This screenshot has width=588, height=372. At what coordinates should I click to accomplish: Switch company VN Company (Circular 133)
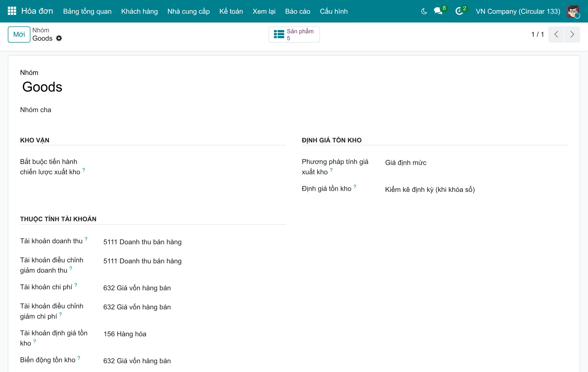(x=518, y=11)
